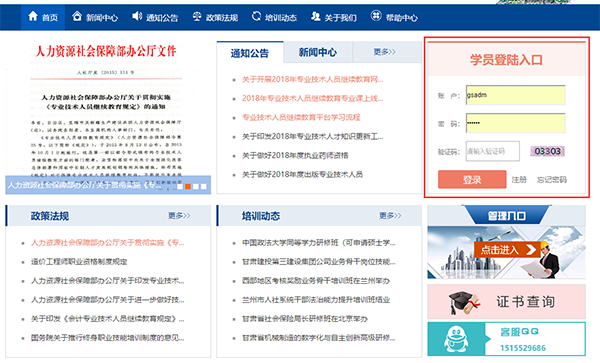Open policy 人力资源社会保障部办公厅关于进一步做好技...
Image resolution: width=600 pixels, height=363 pixels.
108,300
